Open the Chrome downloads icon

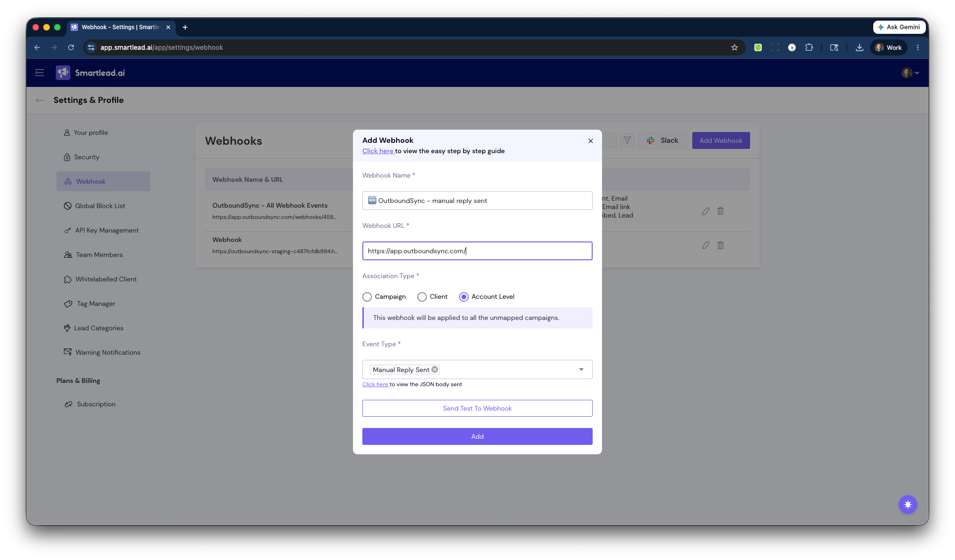click(860, 47)
